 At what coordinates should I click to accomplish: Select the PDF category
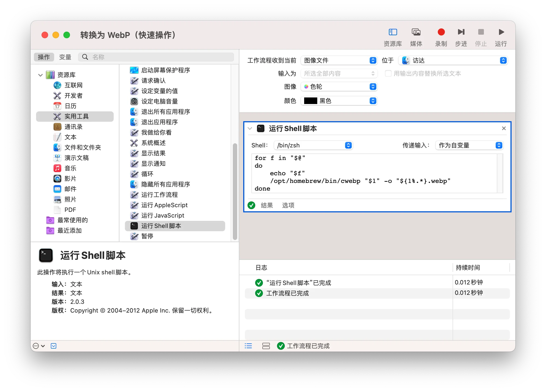(75, 210)
